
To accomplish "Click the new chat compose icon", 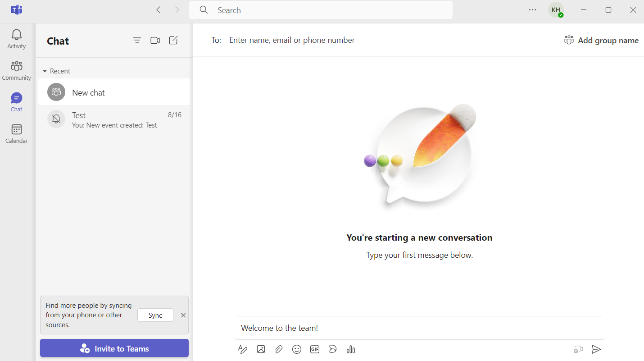I will tap(173, 41).
